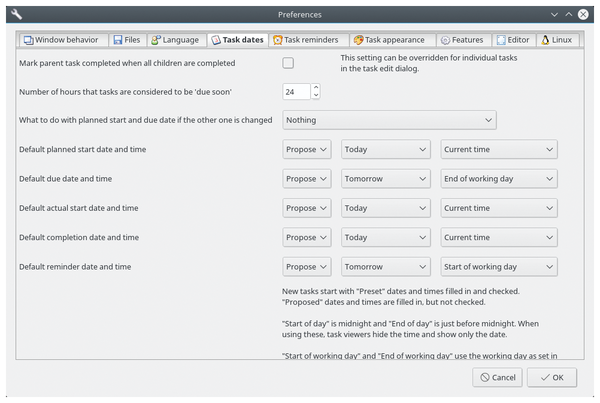Open planned start Current time dropdown
600x403 pixels.
[x=499, y=150]
